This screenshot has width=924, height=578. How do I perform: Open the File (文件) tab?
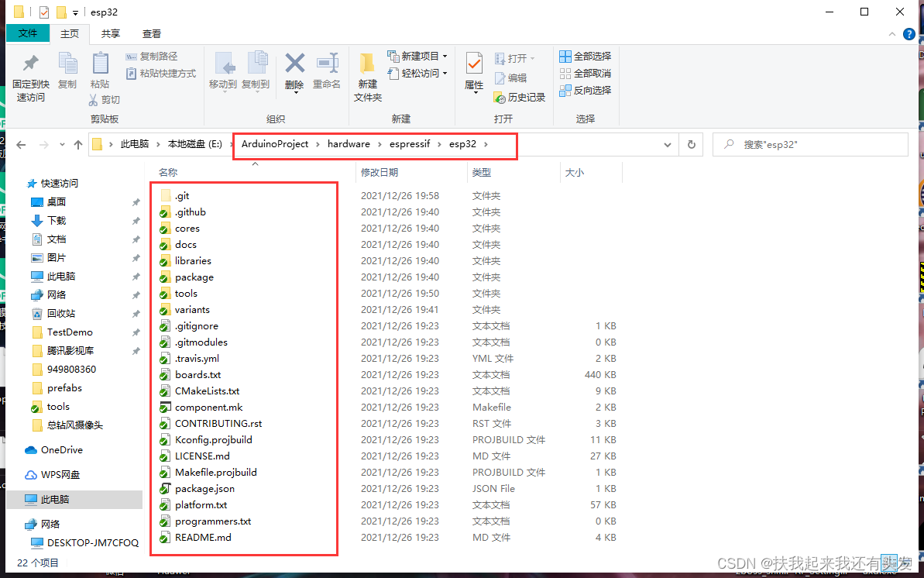[28, 33]
